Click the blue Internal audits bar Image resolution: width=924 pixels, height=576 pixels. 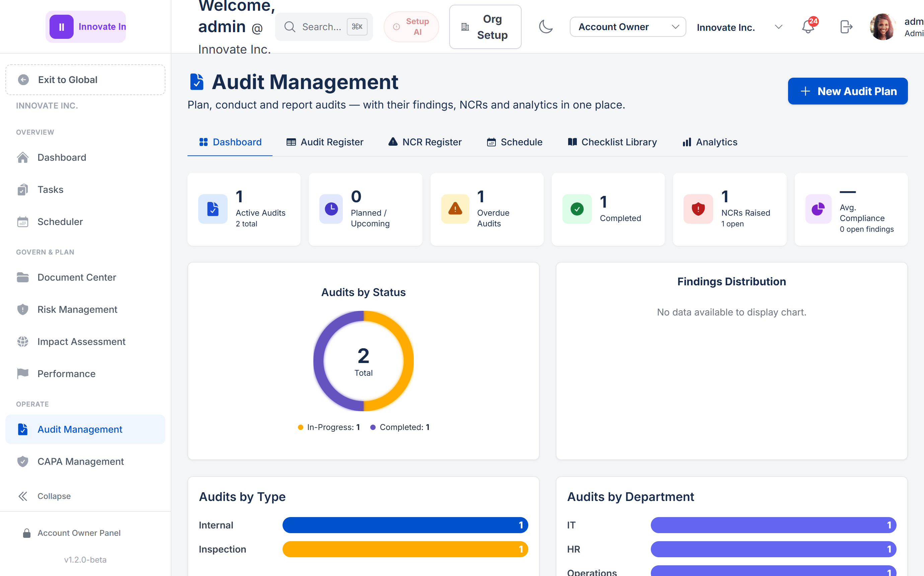coord(405,525)
